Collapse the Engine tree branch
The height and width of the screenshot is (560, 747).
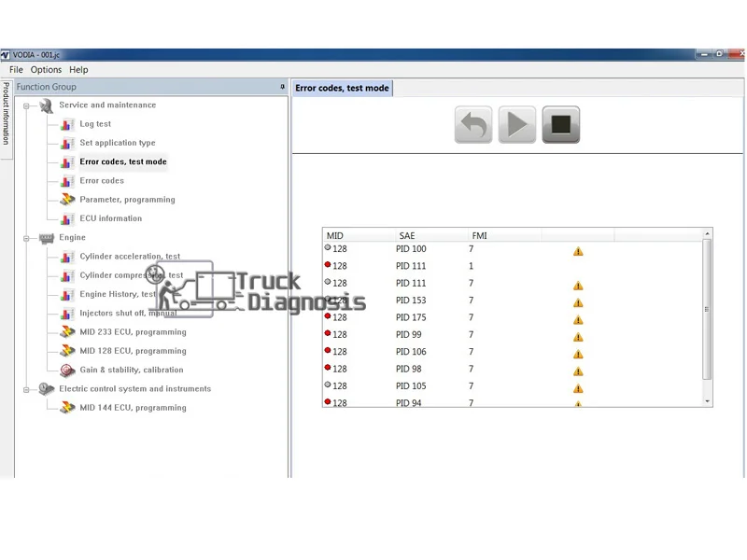pos(27,237)
